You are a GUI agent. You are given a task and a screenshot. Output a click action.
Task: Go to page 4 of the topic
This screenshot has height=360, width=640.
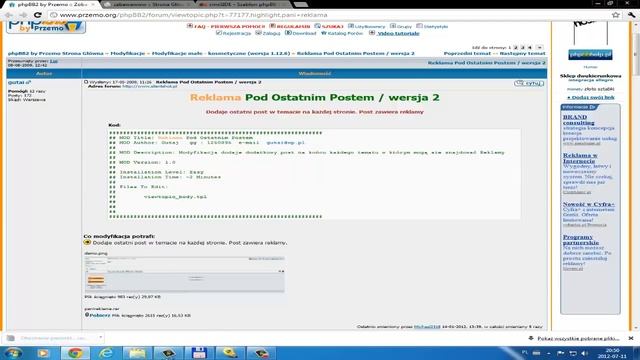point(530,48)
